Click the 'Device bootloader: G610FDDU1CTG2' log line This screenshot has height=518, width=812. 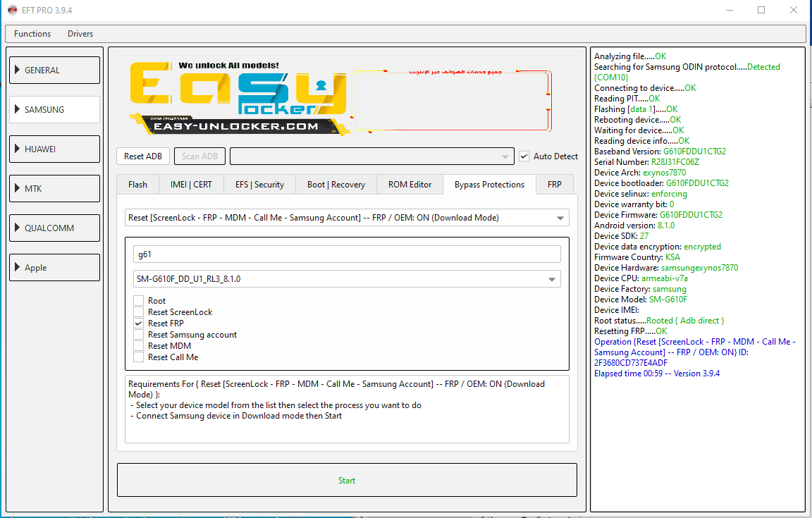tap(661, 183)
